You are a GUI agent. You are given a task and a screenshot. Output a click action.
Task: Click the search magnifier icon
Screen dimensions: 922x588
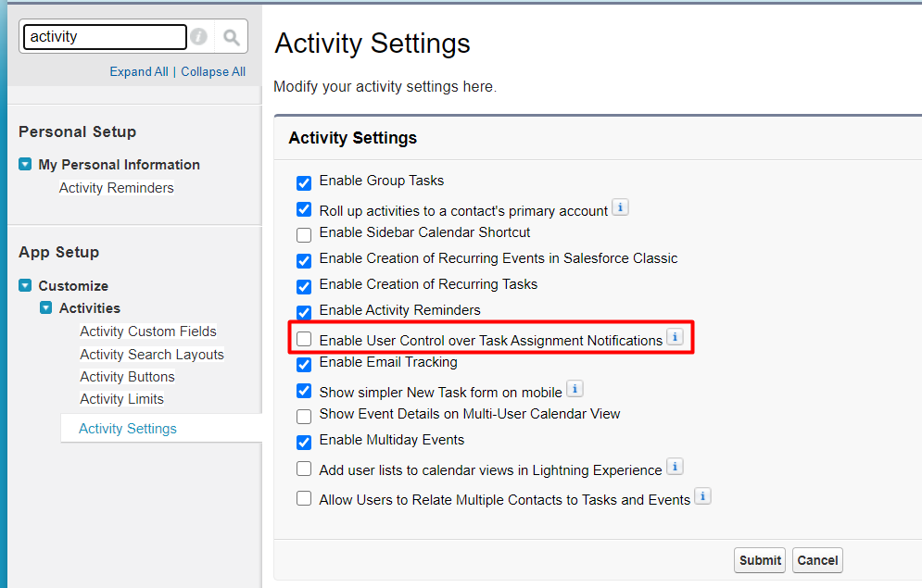(231, 37)
